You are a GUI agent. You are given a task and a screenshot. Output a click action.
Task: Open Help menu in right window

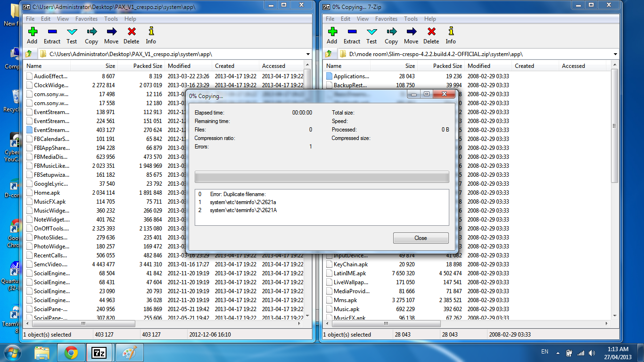coord(430,19)
